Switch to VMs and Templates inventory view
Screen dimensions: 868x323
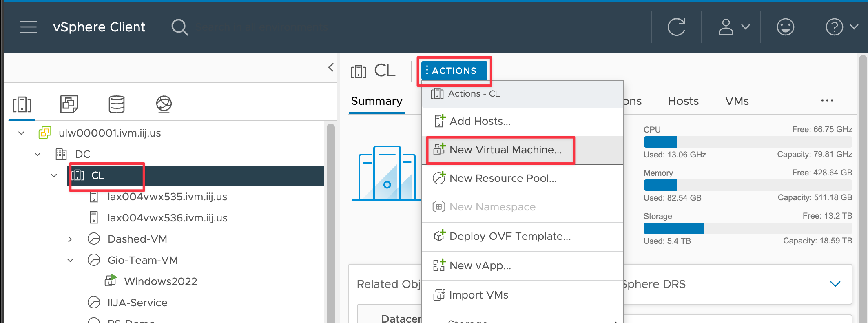pos(69,104)
